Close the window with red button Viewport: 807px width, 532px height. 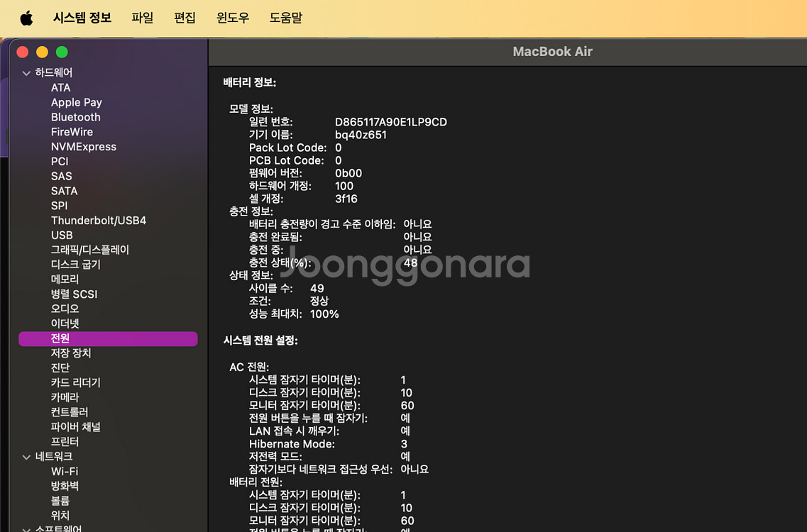pyautogui.click(x=23, y=52)
